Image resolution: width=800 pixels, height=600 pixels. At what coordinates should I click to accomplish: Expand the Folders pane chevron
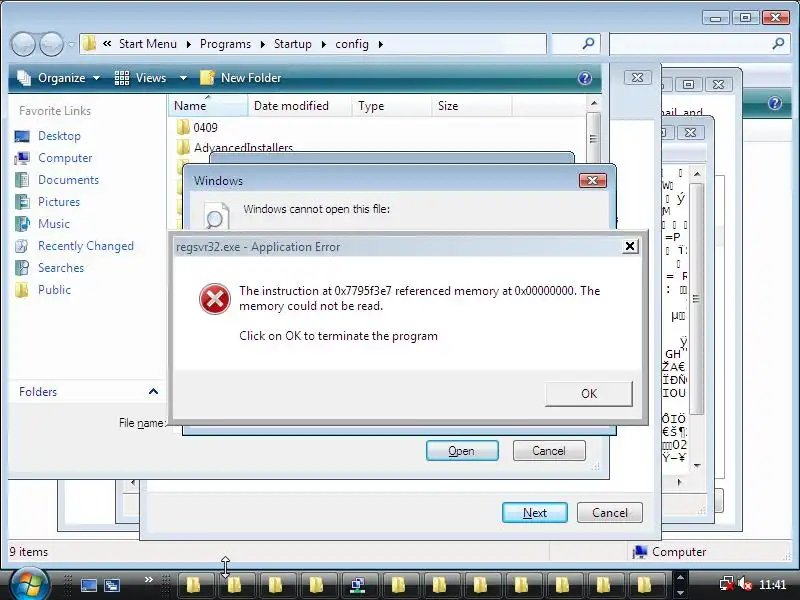(x=153, y=391)
